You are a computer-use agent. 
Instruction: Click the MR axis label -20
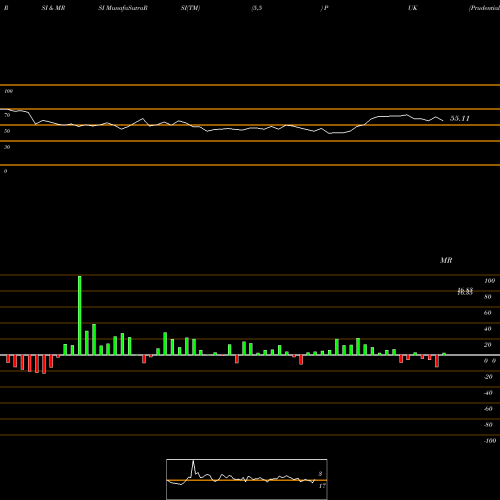click(488, 377)
